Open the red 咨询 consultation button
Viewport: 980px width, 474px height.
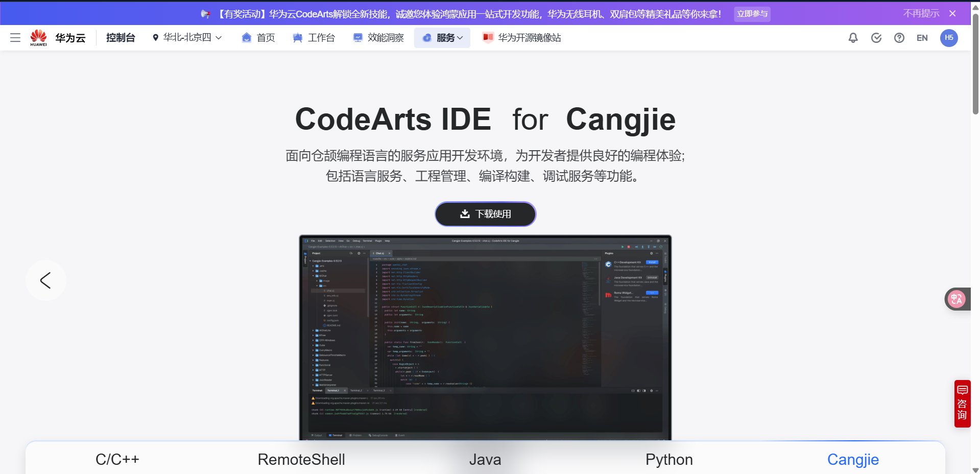[962, 404]
